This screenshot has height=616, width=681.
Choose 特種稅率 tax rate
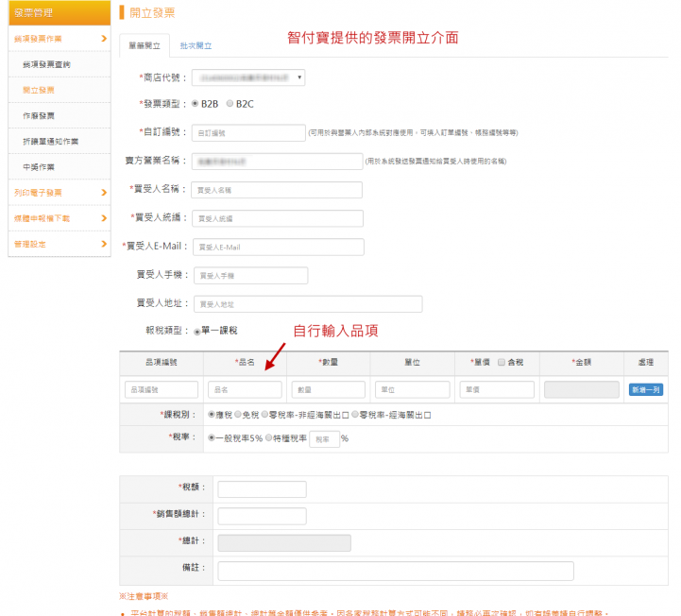point(269,437)
